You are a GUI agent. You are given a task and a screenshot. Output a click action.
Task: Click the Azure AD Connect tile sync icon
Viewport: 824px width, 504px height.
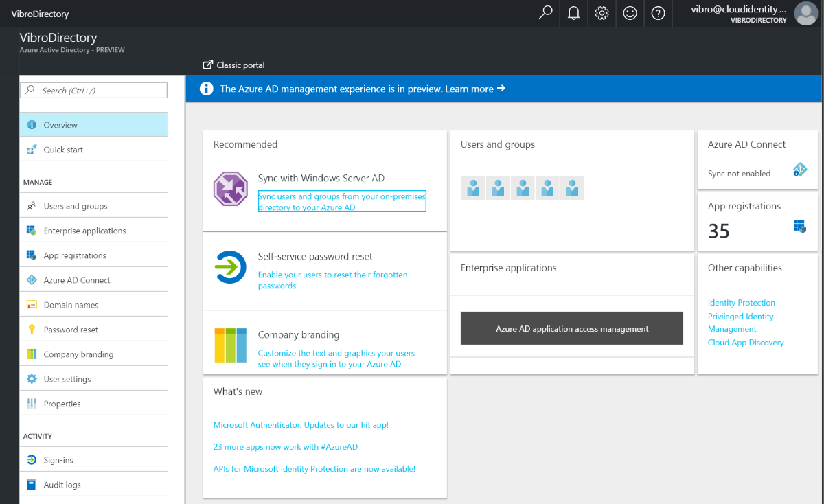799,170
